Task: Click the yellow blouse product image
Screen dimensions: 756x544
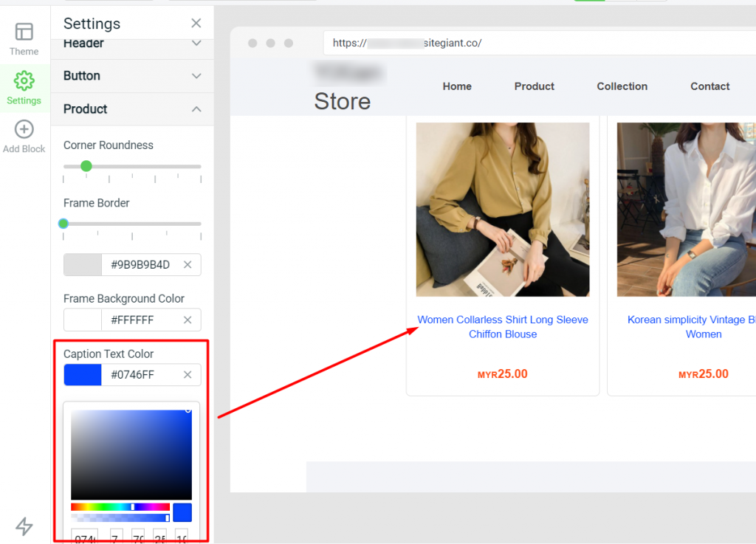Action: point(502,209)
